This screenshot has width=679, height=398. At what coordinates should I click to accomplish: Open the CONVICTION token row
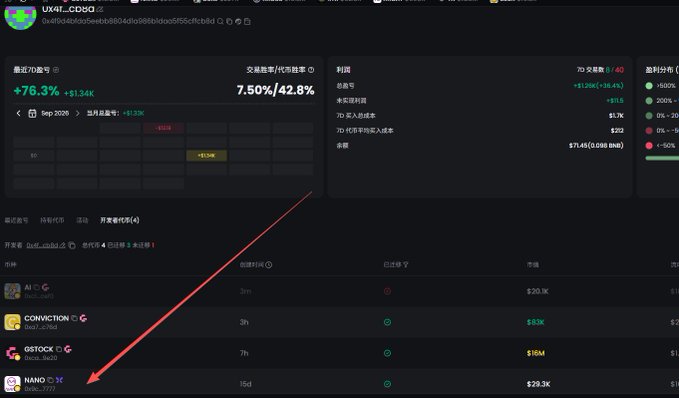point(340,322)
